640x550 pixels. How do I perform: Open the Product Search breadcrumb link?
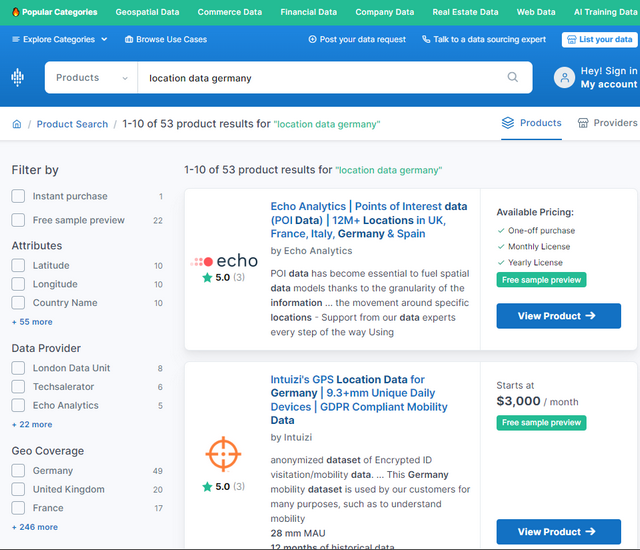click(72, 124)
